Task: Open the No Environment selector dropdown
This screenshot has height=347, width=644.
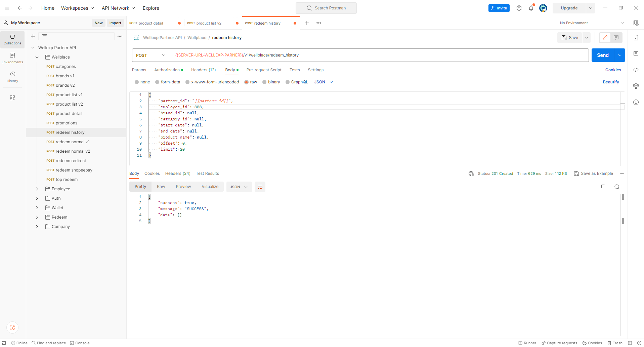Action: pyautogui.click(x=591, y=23)
